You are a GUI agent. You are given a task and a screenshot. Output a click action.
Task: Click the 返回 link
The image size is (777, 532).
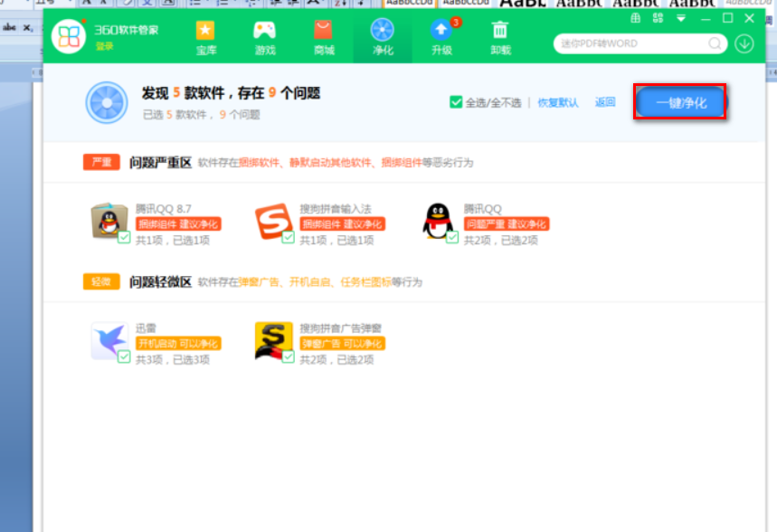[x=605, y=102]
